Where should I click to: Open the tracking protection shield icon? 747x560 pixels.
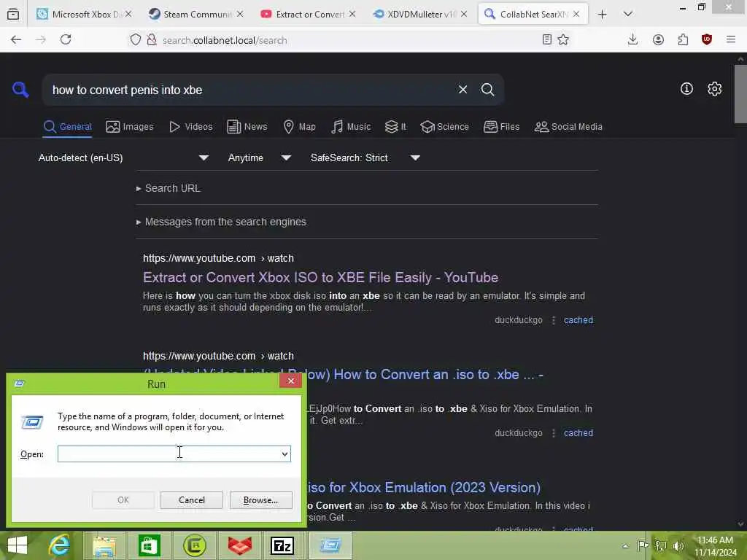(136, 39)
